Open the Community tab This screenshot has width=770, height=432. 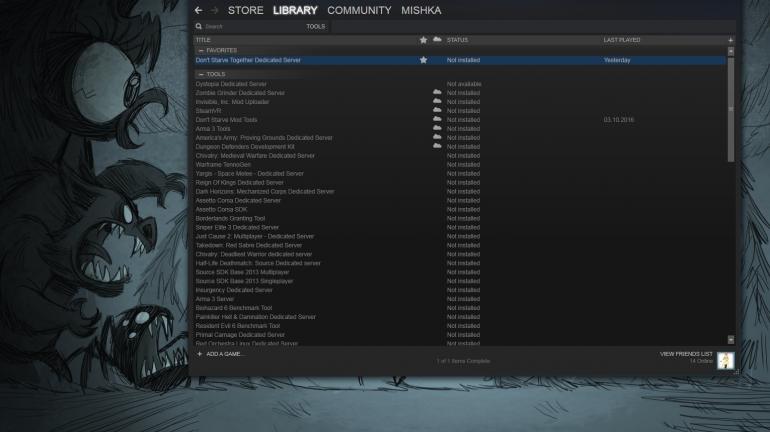tap(359, 10)
